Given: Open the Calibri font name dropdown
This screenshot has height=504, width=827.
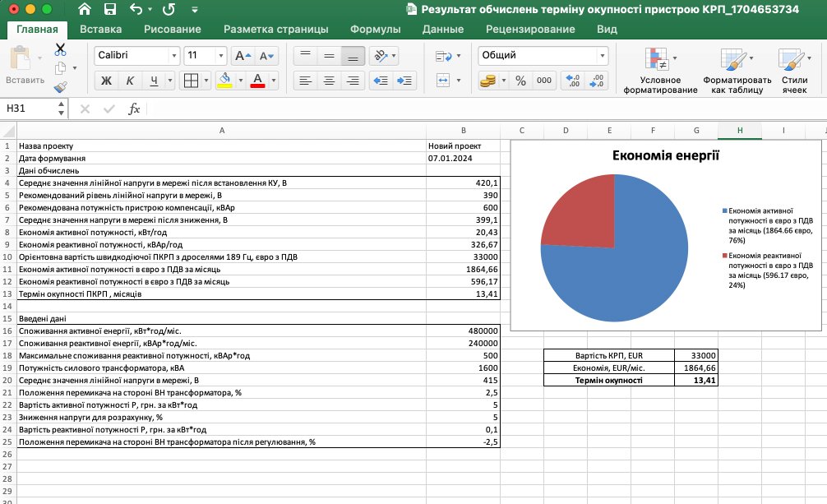Looking at the screenshot, I should coord(173,56).
